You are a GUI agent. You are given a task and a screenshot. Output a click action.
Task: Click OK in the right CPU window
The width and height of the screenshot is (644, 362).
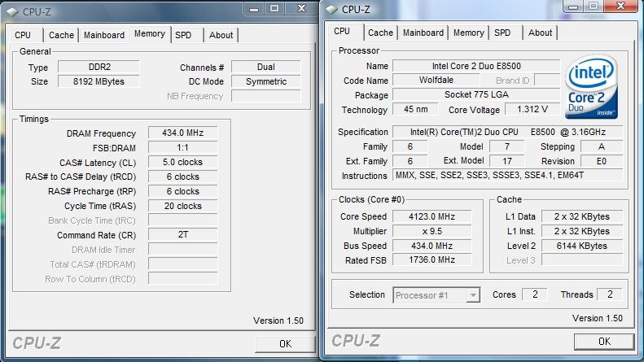coord(604,342)
